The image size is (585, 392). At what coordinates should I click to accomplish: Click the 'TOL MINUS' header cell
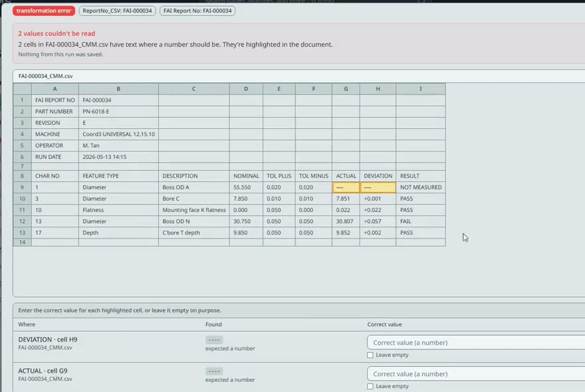point(313,176)
